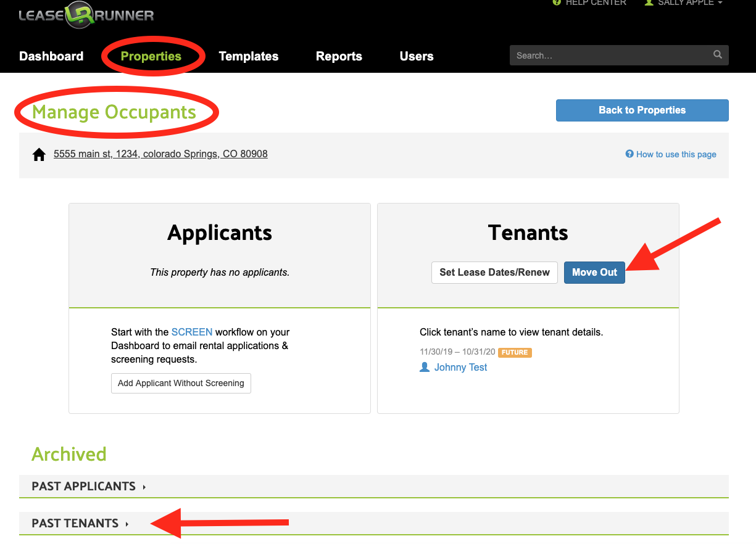
Task: Click the house icon beside the address
Action: point(39,155)
